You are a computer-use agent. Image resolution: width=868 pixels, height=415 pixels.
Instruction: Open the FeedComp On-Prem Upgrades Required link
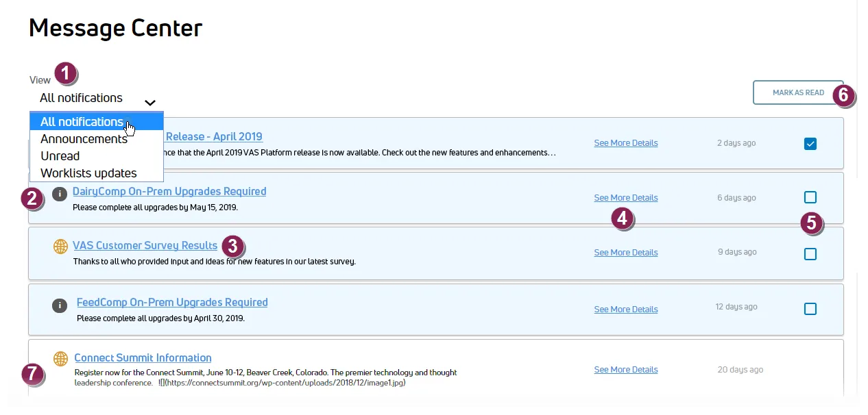tap(172, 302)
